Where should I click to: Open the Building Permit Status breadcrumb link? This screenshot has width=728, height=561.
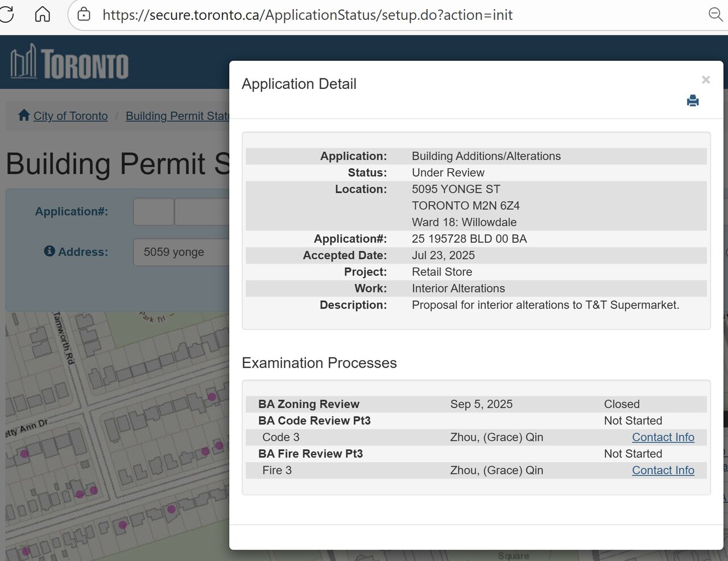176,115
